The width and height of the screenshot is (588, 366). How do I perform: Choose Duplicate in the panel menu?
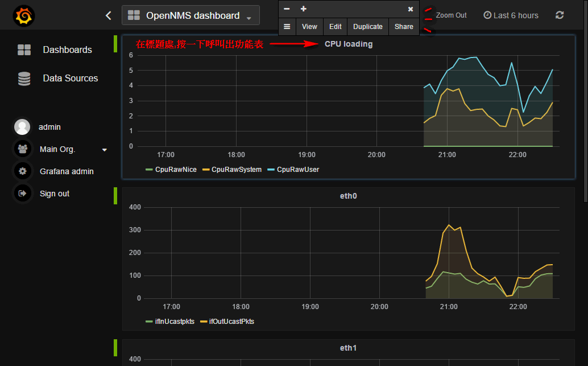pyautogui.click(x=368, y=27)
